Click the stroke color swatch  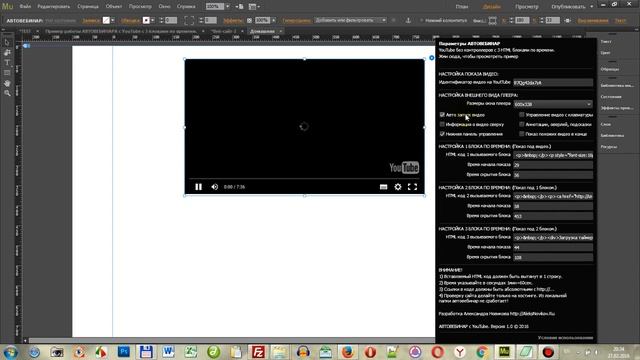tap(146, 20)
